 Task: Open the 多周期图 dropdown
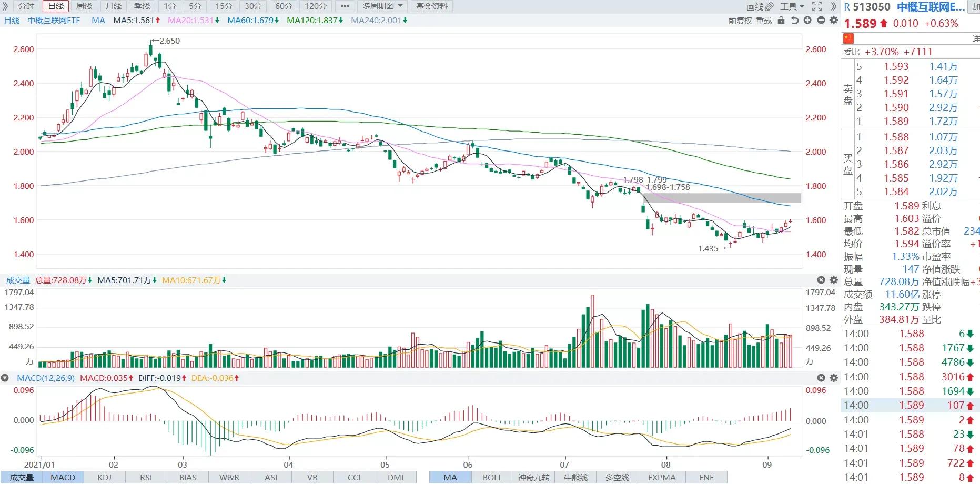click(x=382, y=6)
